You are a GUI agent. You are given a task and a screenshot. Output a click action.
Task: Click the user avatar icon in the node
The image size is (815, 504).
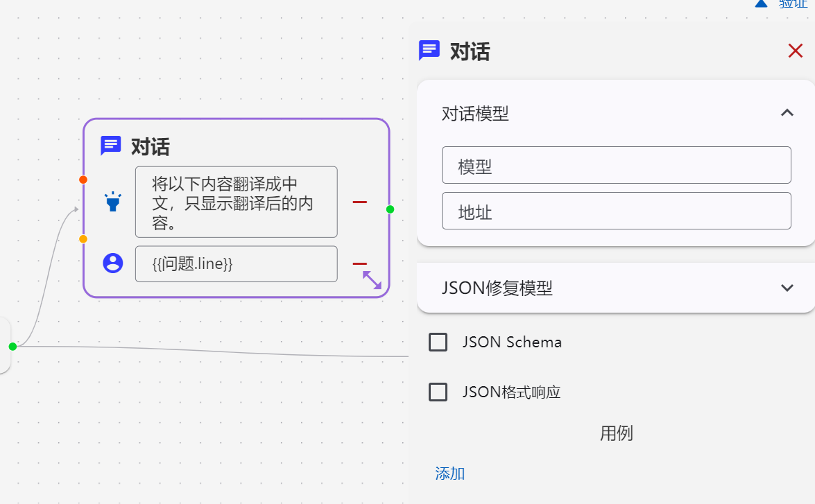point(113,263)
